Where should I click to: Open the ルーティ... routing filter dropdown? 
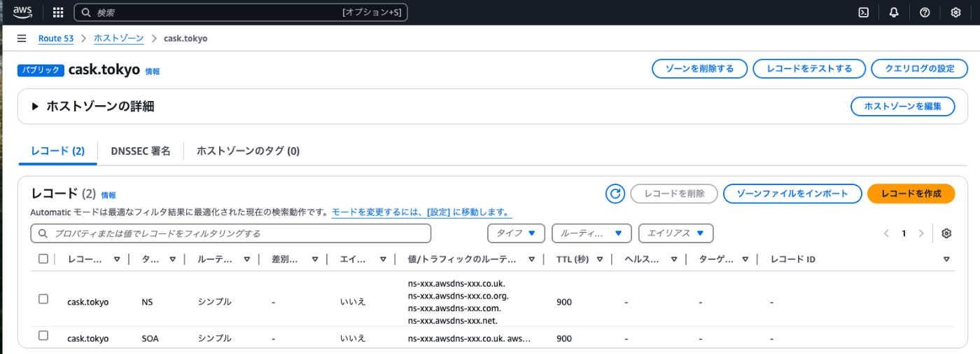click(591, 233)
